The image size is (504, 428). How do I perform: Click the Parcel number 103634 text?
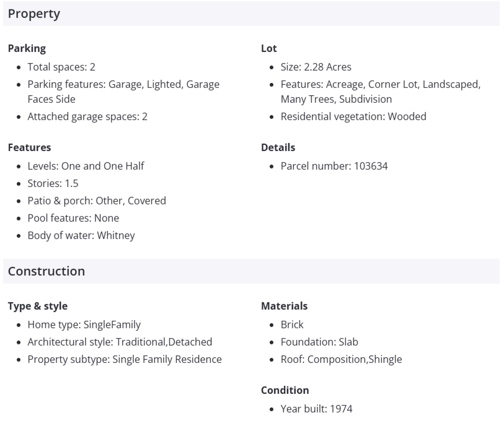334,166
